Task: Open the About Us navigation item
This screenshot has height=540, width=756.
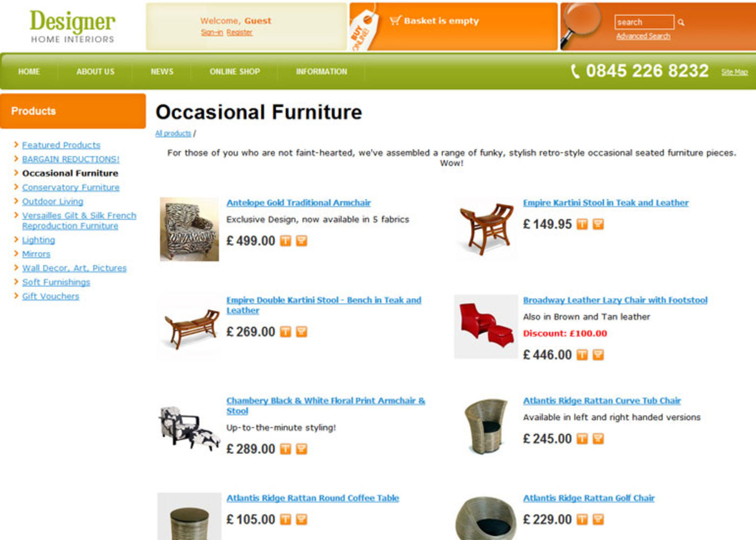Action: 96,71
